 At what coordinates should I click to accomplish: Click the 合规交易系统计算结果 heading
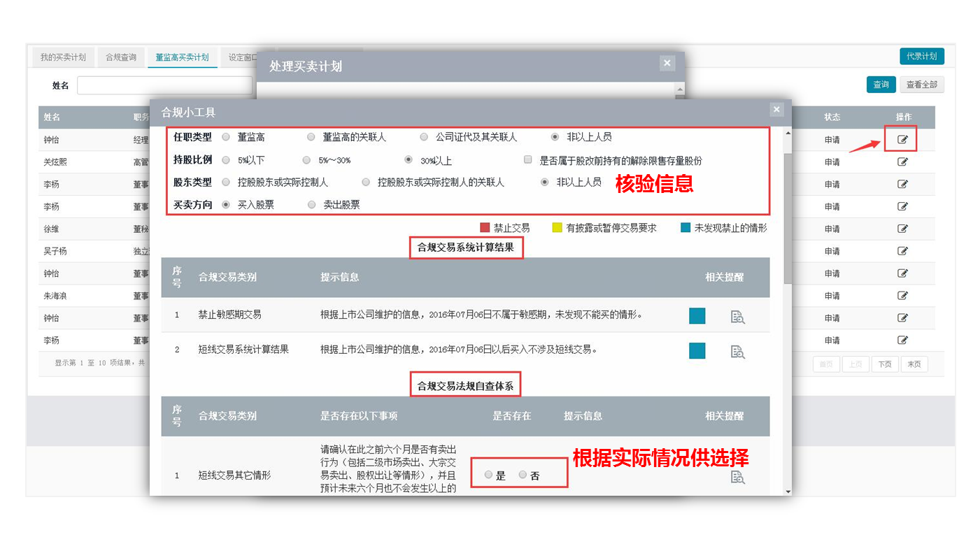pos(466,248)
